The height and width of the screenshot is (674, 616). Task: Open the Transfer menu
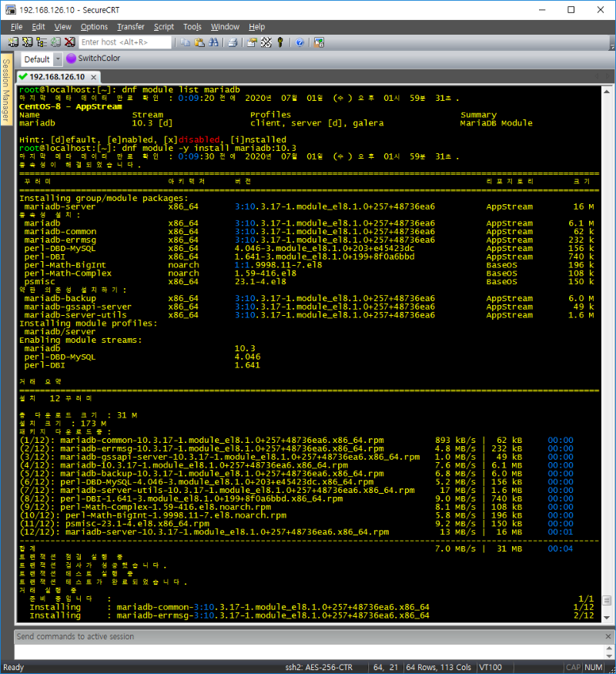130,27
